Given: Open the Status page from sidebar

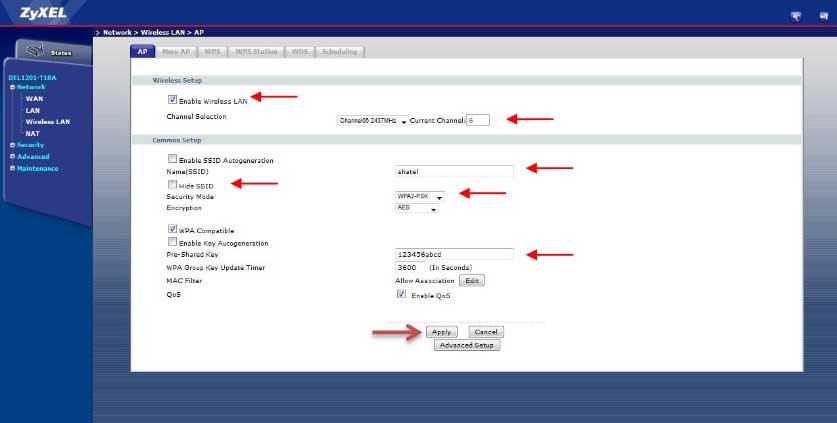Looking at the screenshot, I should [49, 51].
